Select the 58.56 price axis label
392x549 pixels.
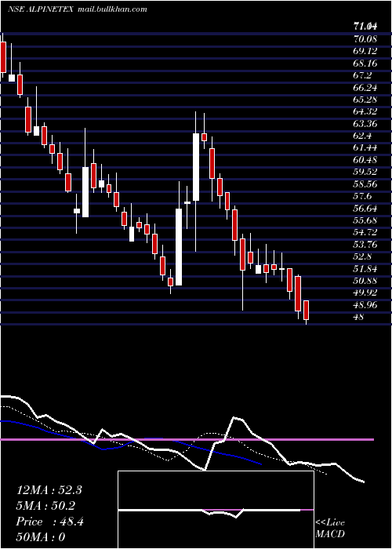[365, 184]
